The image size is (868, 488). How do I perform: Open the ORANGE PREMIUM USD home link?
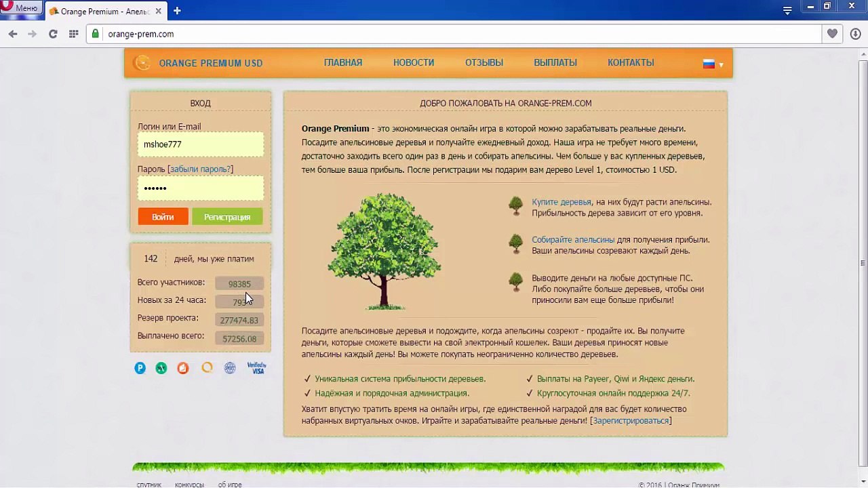click(211, 63)
